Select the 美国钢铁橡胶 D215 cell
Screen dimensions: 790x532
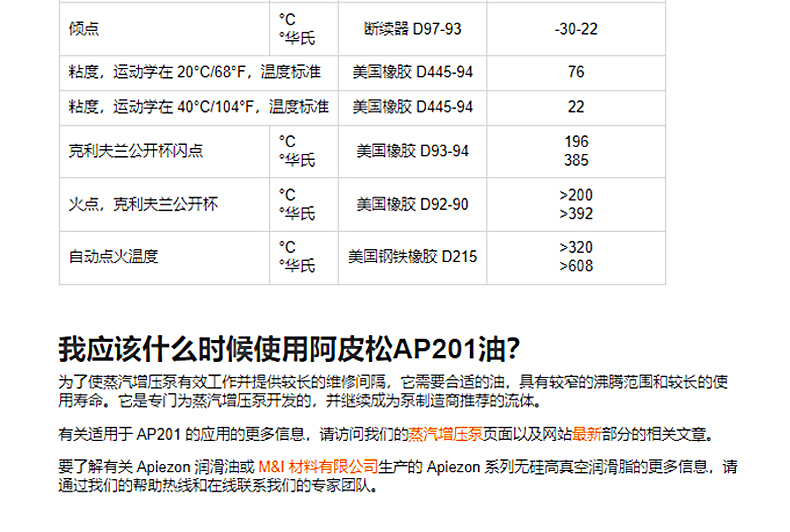click(x=412, y=257)
